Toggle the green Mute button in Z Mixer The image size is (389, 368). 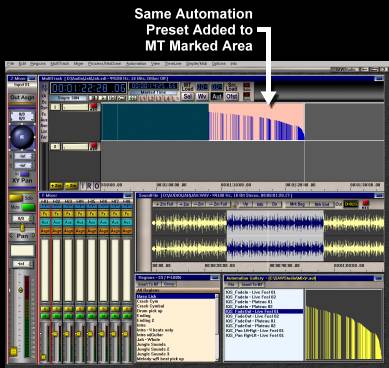tap(28, 207)
